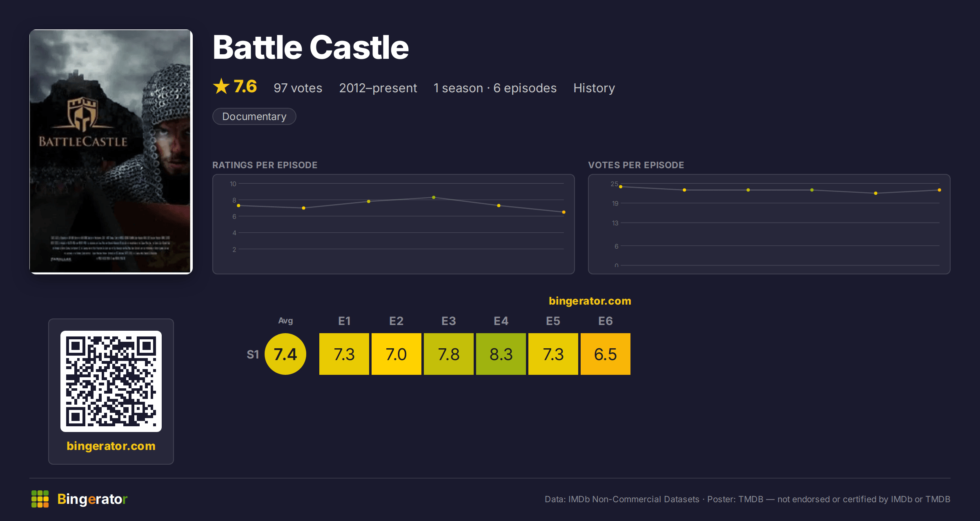Select the Documentary genre tag

point(254,116)
